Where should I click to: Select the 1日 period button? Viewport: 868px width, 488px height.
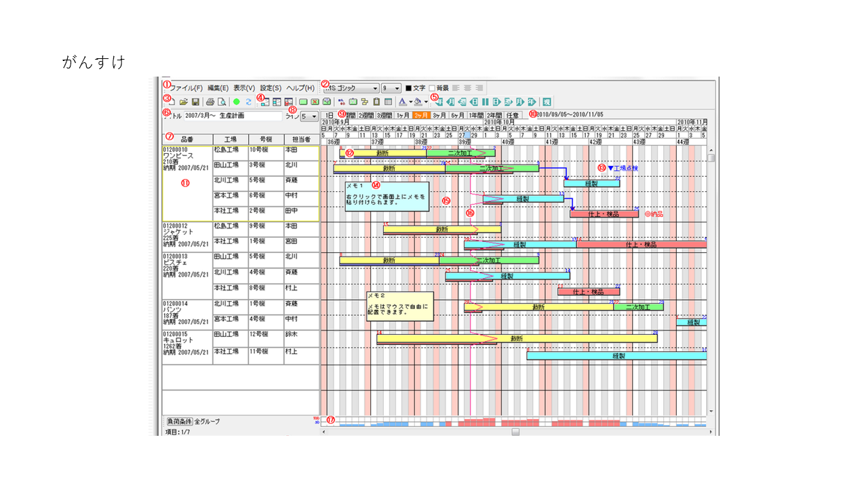tap(329, 115)
